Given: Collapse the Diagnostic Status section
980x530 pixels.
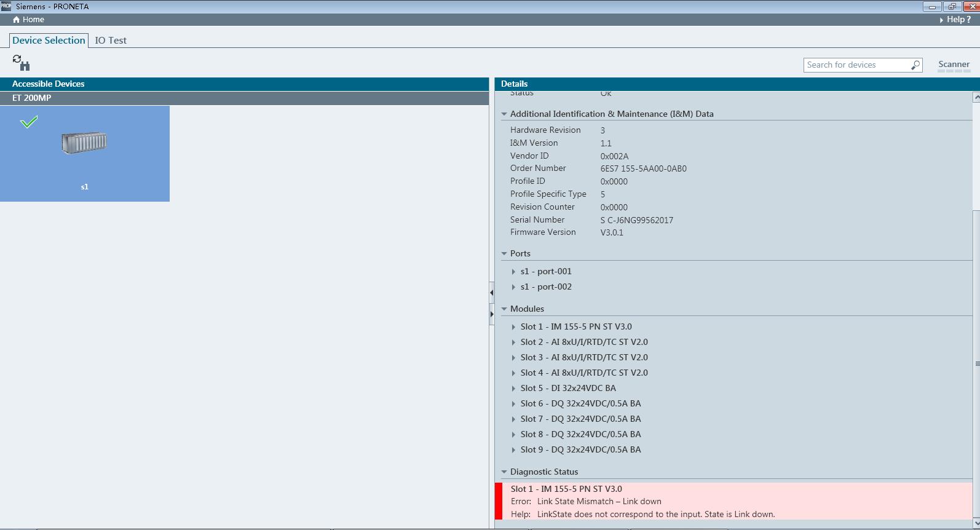Looking at the screenshot, I should tap(504, 472).
